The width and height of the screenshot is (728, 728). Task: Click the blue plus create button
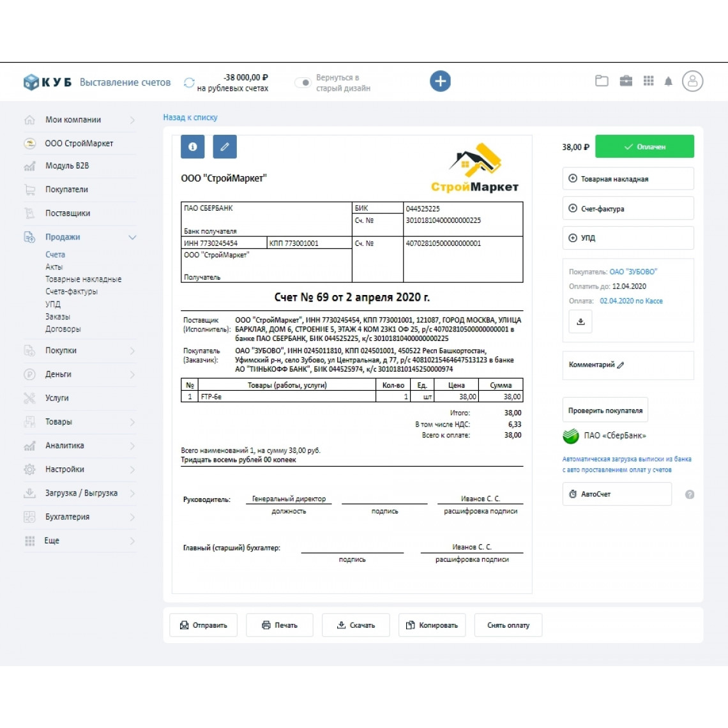click(x=440, y=81)
